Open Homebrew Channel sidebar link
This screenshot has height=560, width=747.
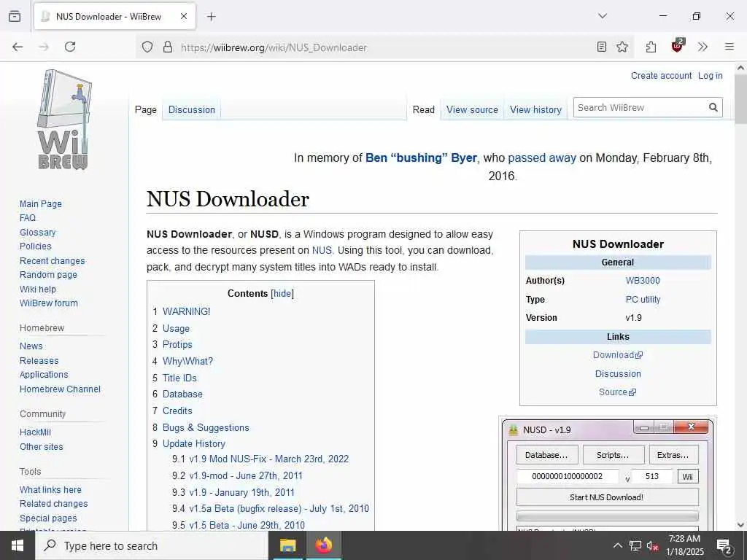tap(60, 389)
